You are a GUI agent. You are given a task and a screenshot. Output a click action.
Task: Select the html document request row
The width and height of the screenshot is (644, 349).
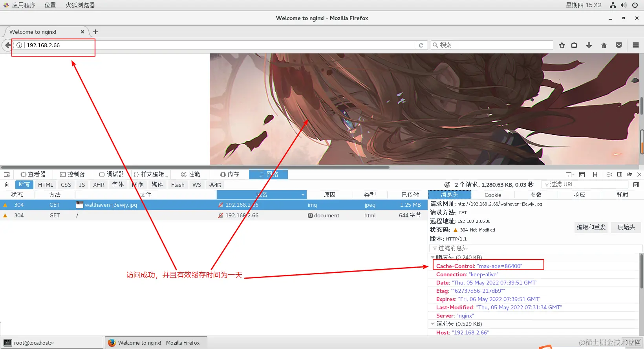click(x=214, y=215)
